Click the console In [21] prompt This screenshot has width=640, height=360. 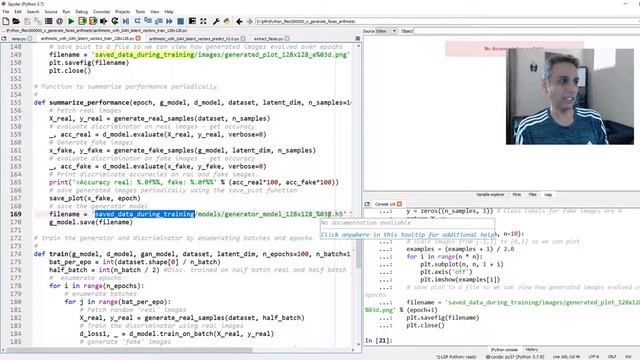378,340
